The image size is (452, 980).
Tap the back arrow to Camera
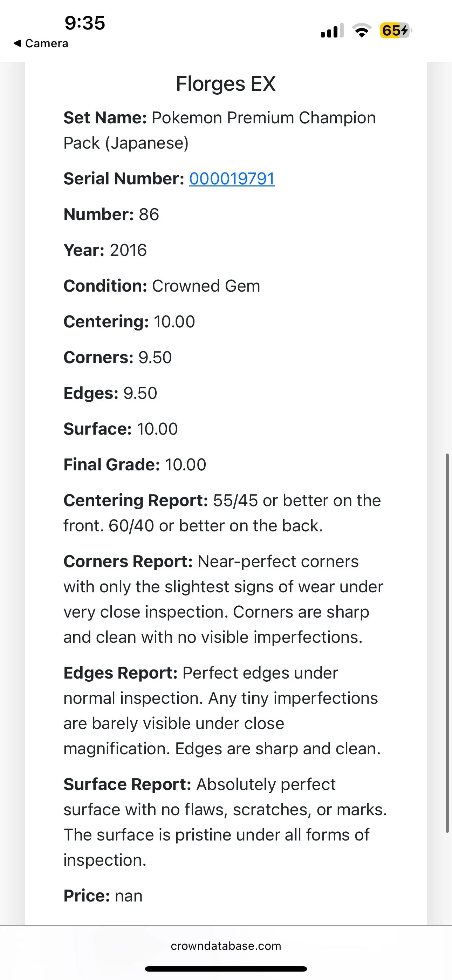(17, 43)
